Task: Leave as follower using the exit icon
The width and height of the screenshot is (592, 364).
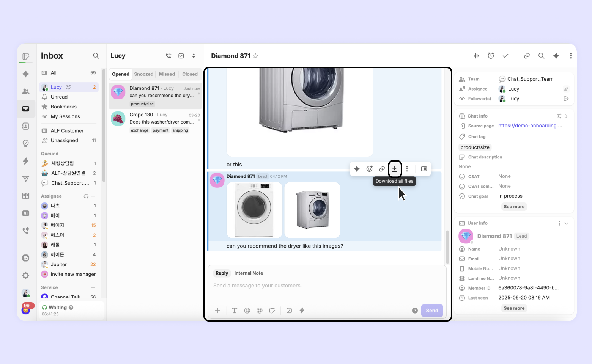Action: click(x=566, y=99)
